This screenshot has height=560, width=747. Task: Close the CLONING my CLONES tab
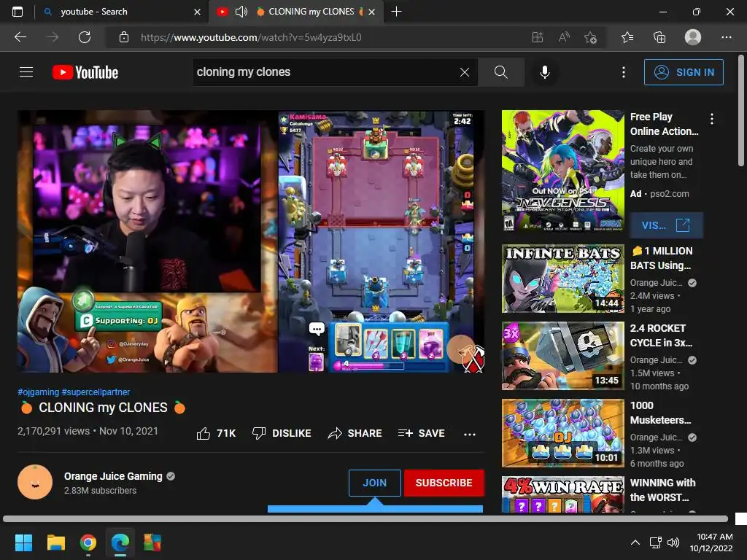click(x=371, y=12)
